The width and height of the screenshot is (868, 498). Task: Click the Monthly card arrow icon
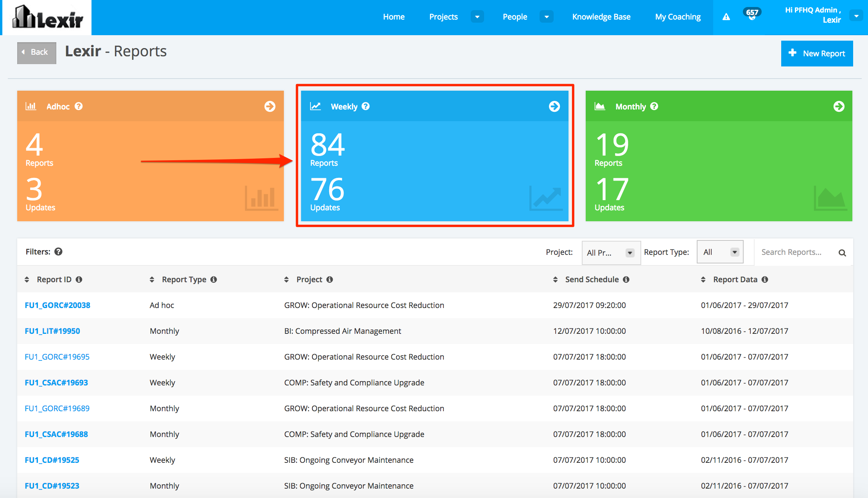tap(839, 106)
